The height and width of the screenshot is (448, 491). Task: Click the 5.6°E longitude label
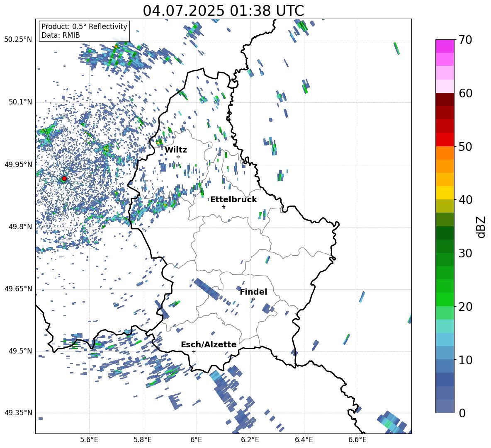click(x=89, y=440)
